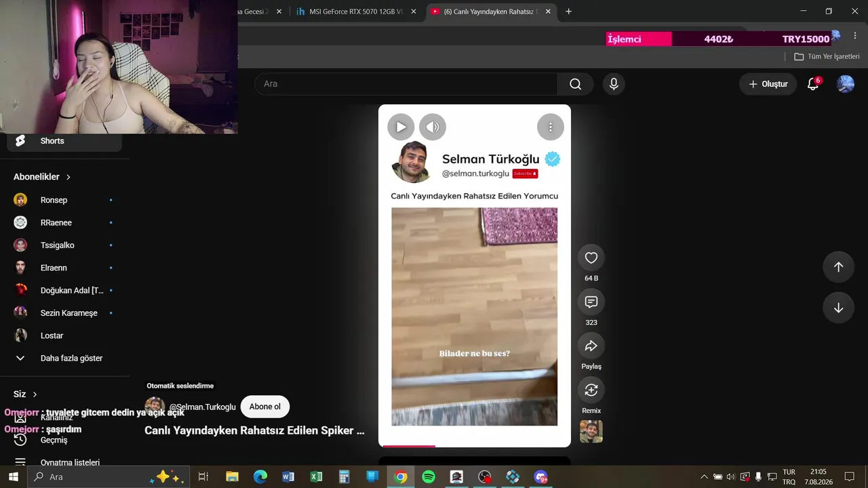Open the Tssigalko channel

coord(64,245)
